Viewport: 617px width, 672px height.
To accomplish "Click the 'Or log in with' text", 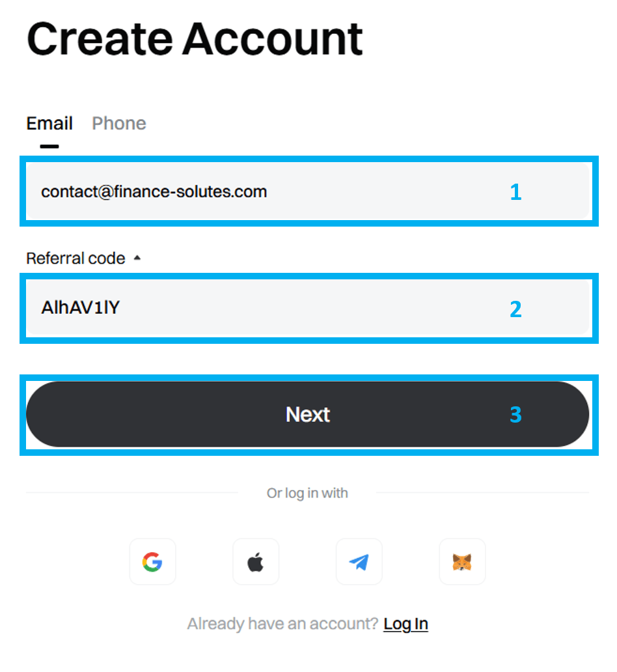I will pyautogui.click(x=307, y=493).
